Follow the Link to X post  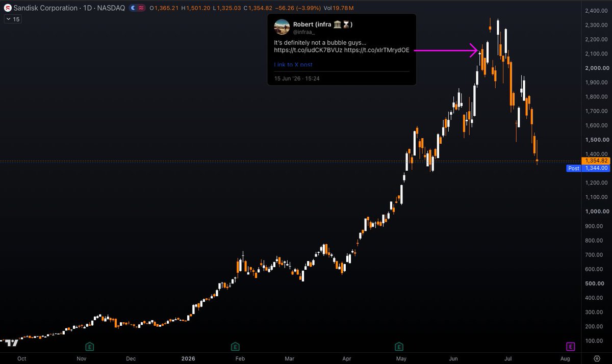click(x=293, y=65)
